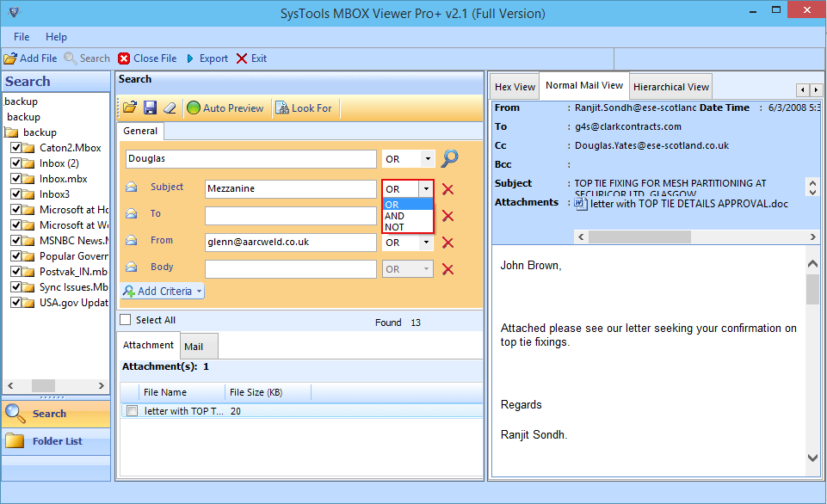Uncheck the Sync Issues folder
827x504 pixels.
(15, 286)
